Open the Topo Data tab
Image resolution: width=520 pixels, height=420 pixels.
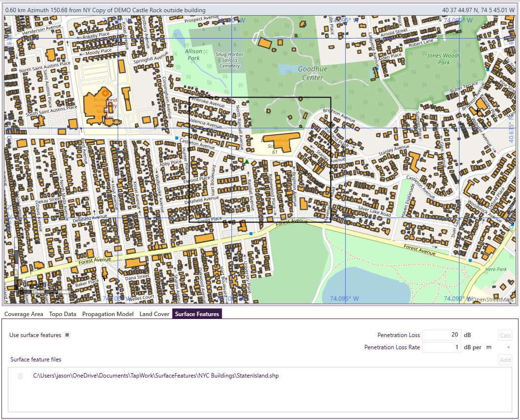pyautogui.click(x=62, y=314)
